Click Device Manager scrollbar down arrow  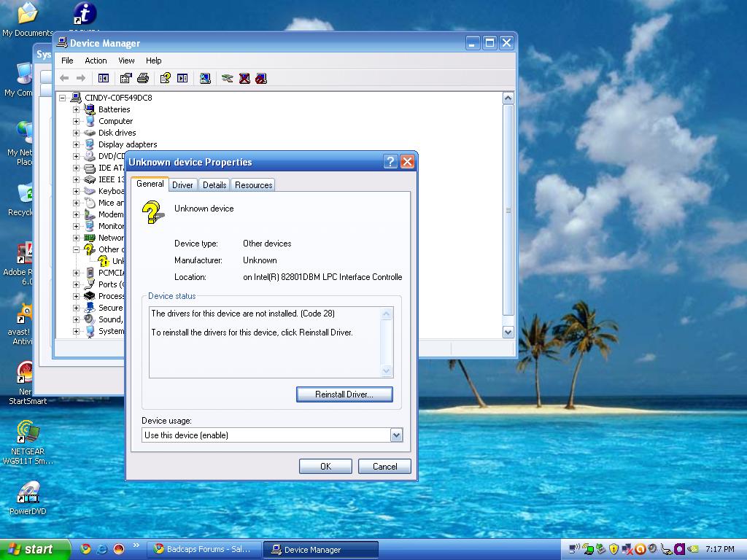point(508,332)
